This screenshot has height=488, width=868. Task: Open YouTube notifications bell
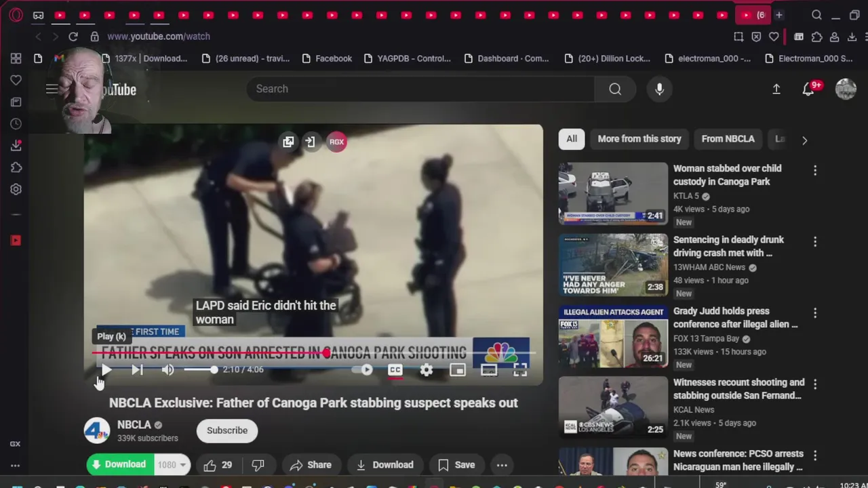coord(808,89)
